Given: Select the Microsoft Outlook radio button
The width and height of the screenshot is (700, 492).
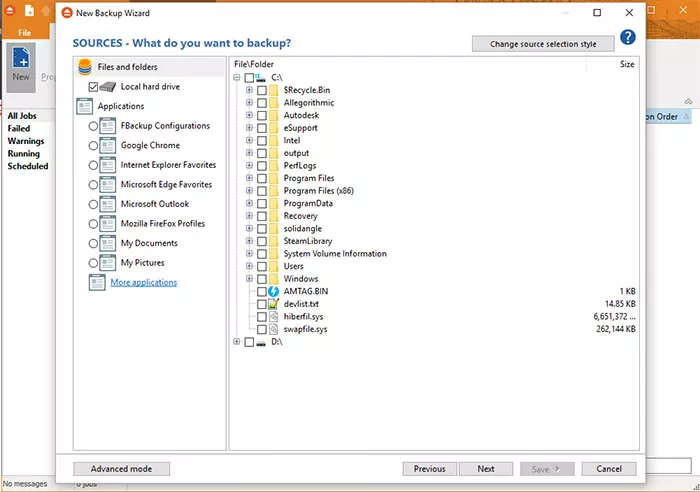Looking at the screenshot, I should [x=93, y=204].
